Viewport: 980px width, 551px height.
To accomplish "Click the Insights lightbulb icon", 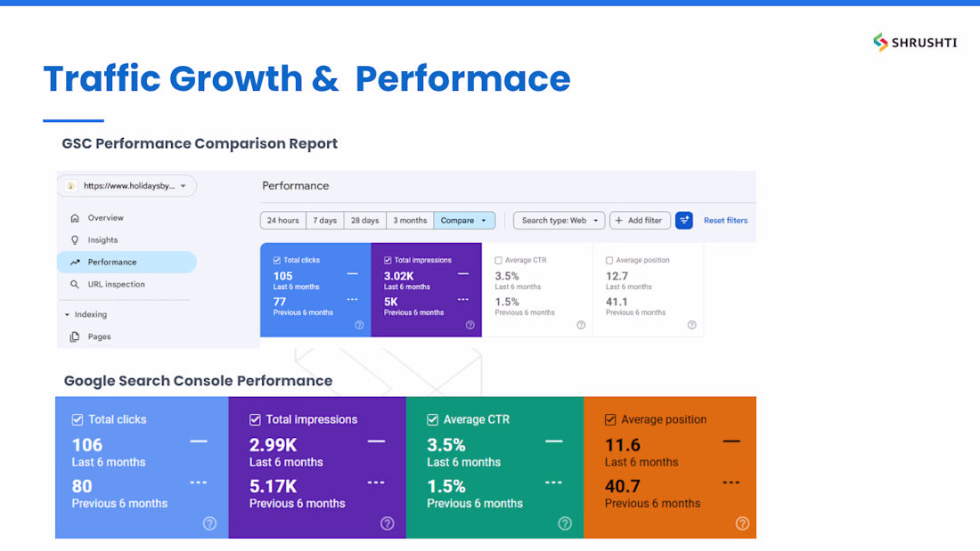I will [x=75, y=239].
